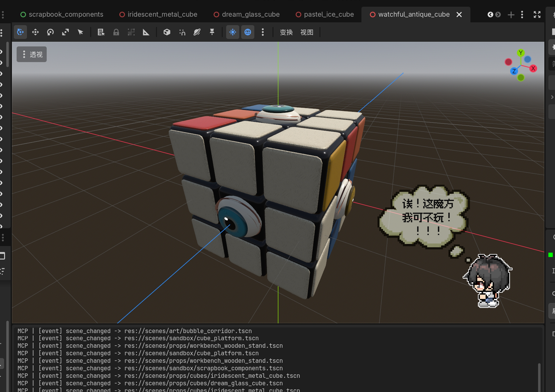Click the Z axis on view gizmo

click(514, 71)
